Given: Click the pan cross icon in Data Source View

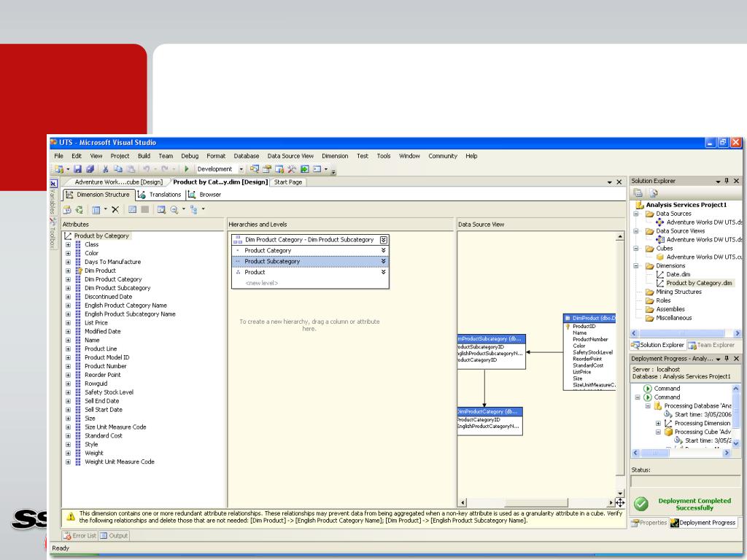Looking at the screenshot, I should click(619, 502).
